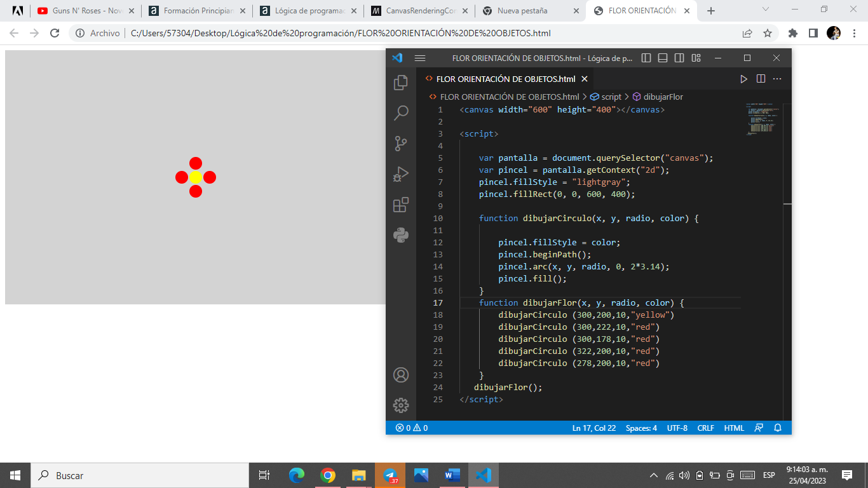Click the file name in the breadcrumb
The height and width of the screenshot is (488, 868).
(x=510, y=97)
